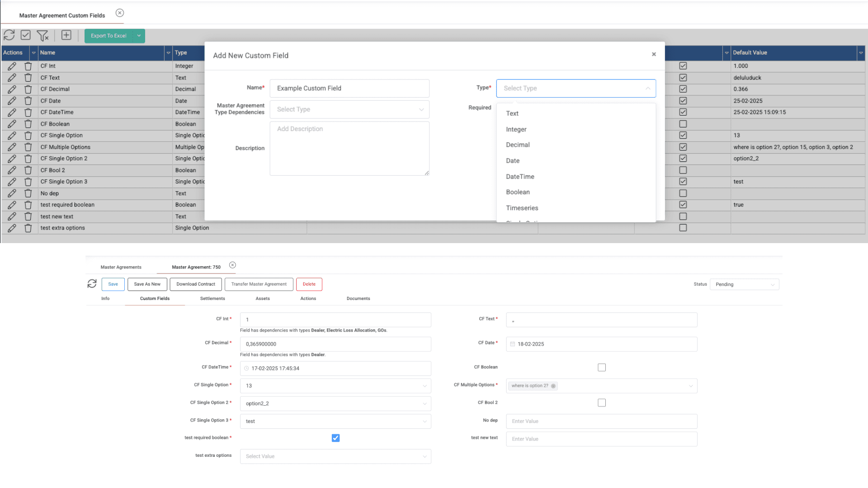Viewport: 868px width, 488px height.
Task: Delete the CF Decimal row via the trash icon
Action: tap(28, 89)
